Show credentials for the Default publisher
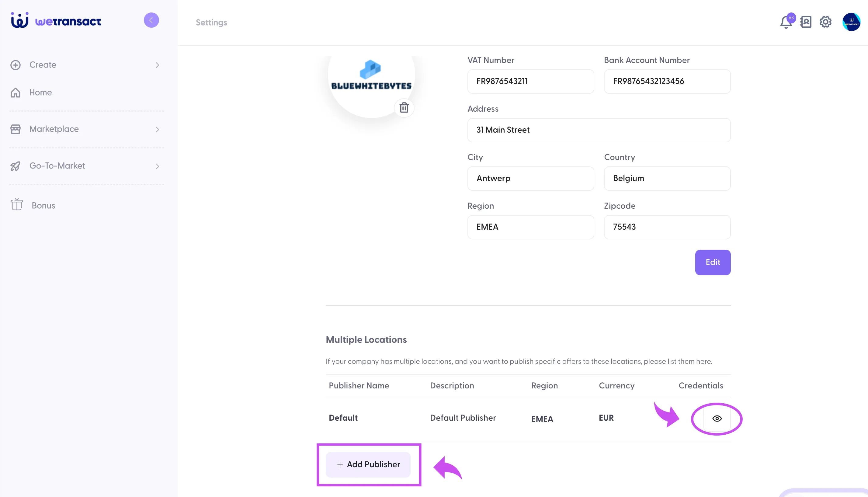 pos(717,419)
